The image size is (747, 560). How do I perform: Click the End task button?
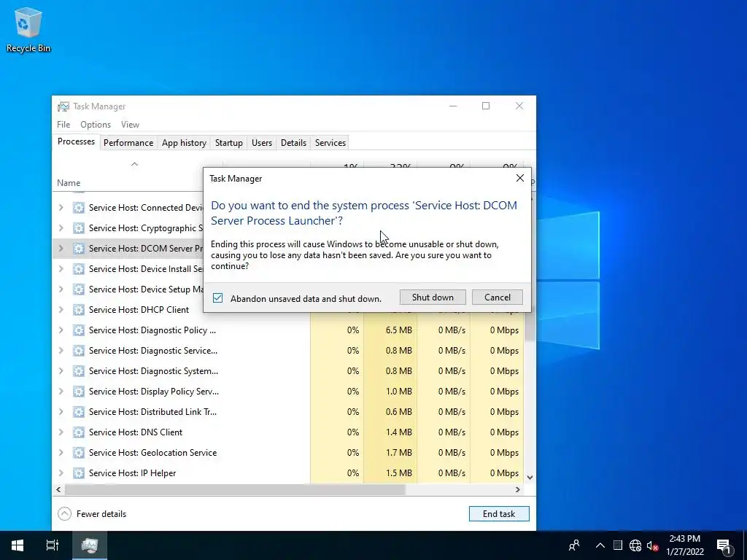(499, 514)
